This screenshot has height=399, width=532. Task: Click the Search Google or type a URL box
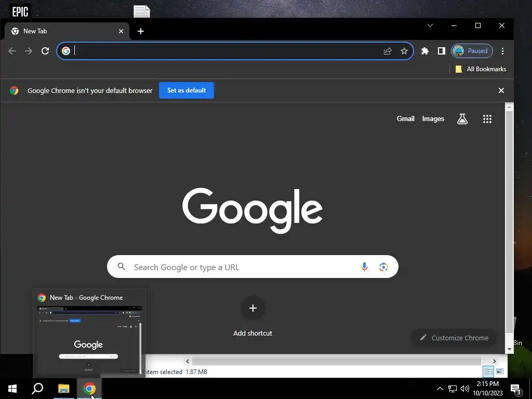(x=252, y=267)
